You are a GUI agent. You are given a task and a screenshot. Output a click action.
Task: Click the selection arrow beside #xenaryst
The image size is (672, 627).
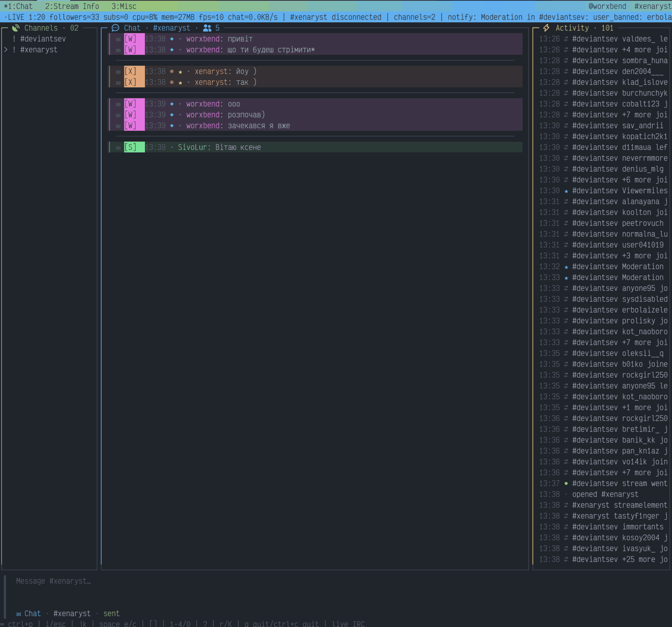point(6,50)
